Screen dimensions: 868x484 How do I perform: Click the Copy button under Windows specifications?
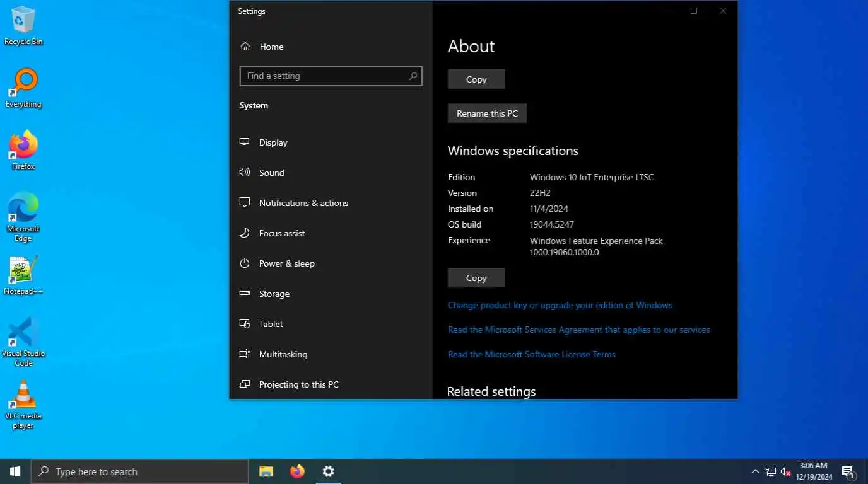(476, 278)
